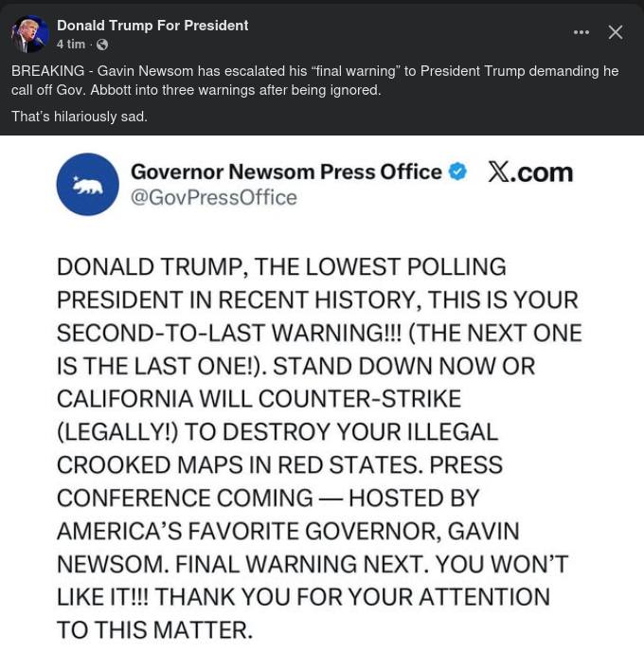Click the "That's hilariously sad." caption line
The image size is (644, 652).
80,117
